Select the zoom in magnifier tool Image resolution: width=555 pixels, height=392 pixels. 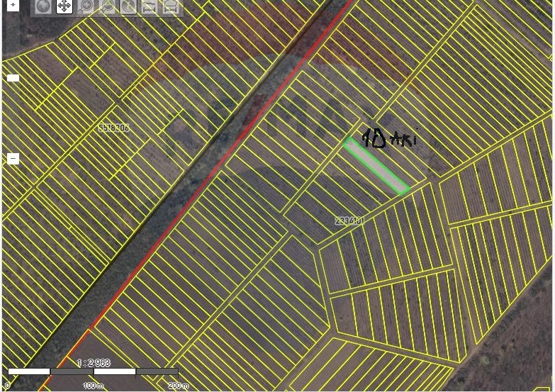(x=86, y=6)
